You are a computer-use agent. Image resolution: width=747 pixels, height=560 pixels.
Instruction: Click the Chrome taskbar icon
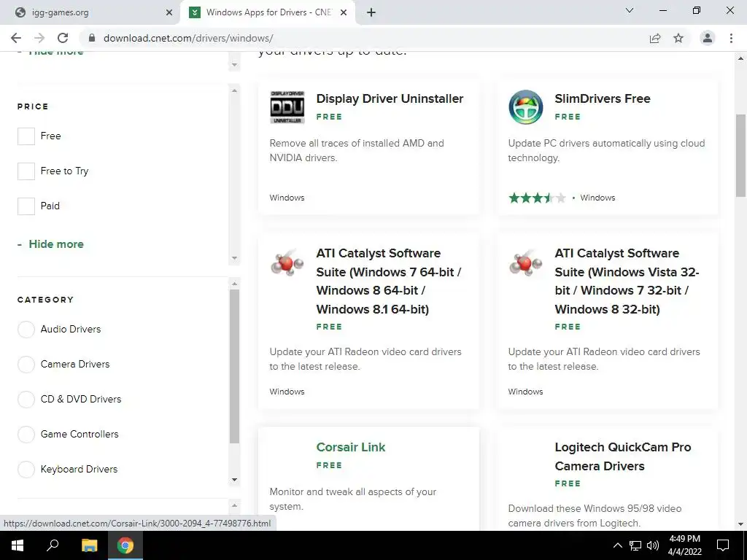point(125,545)
